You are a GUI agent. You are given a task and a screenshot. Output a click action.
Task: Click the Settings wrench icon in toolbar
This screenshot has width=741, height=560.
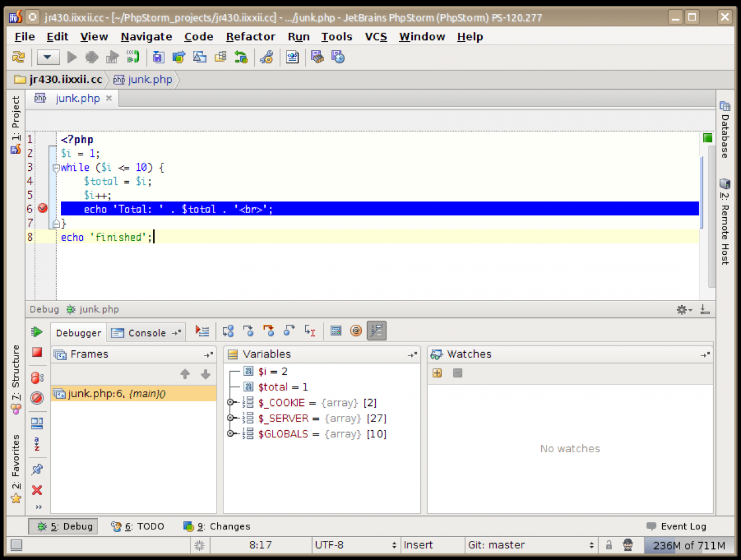point(266,57)
